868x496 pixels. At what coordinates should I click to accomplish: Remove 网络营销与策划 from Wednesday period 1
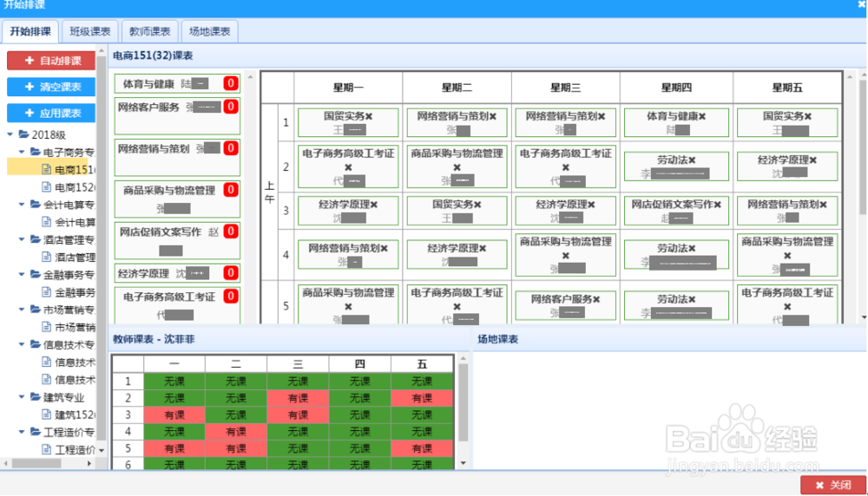click(x=602, y=117)
